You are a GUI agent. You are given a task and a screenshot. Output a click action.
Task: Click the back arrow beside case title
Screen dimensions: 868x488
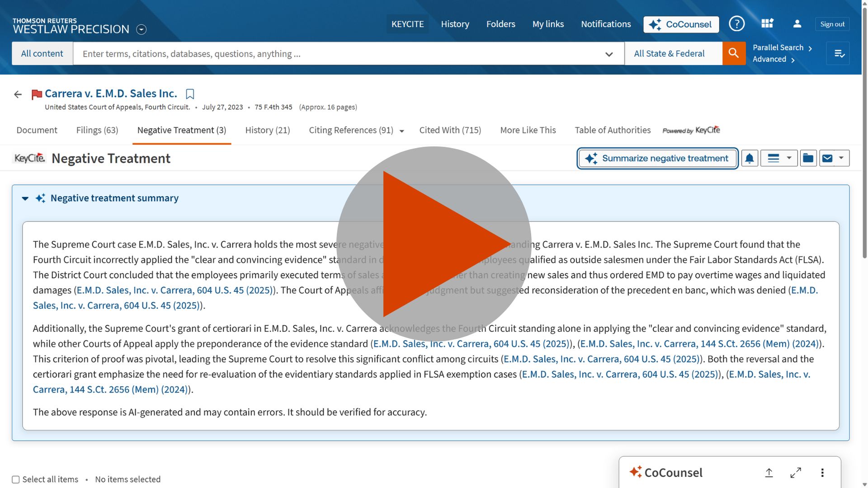pyautogui.click(x=18, y=94)
